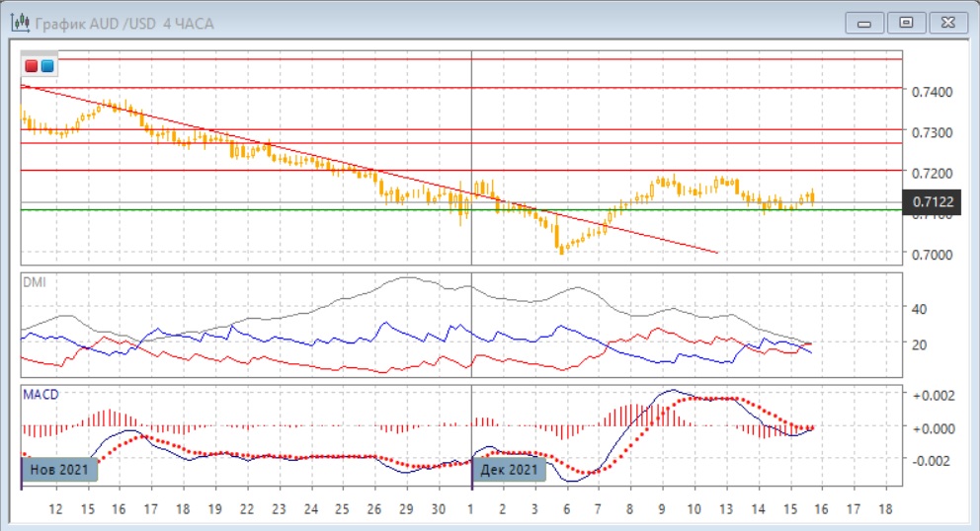980x531 pixels.
Task: Close the AUD/USD chart window
Action: tap(945, 21)
